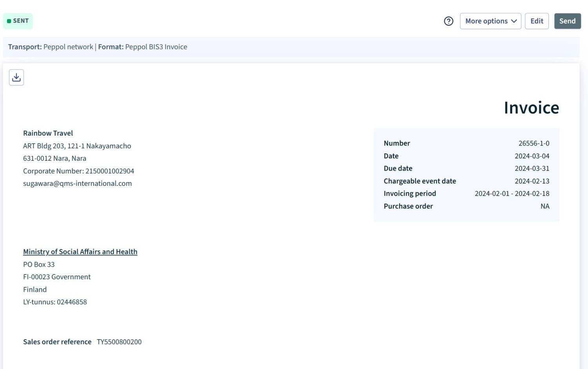Click the help question mark icon
Viewport: 588px width, 369px height.
(x=448, y=21)
